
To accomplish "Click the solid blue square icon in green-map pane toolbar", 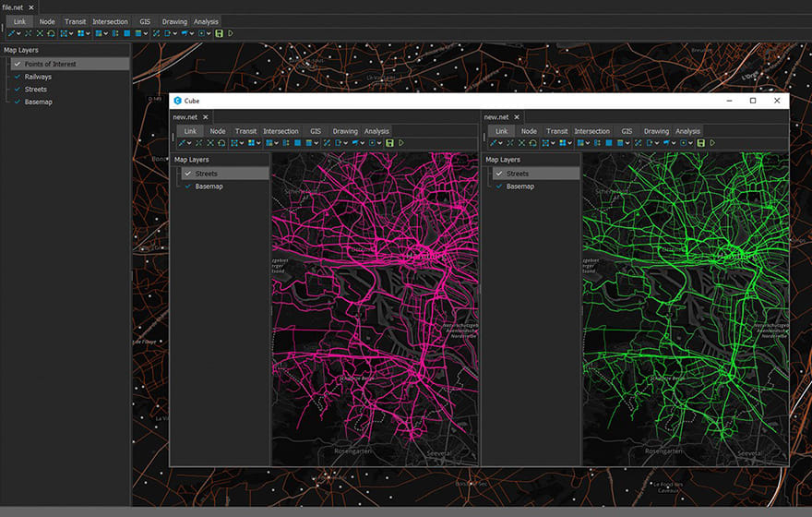I will 608,142.
